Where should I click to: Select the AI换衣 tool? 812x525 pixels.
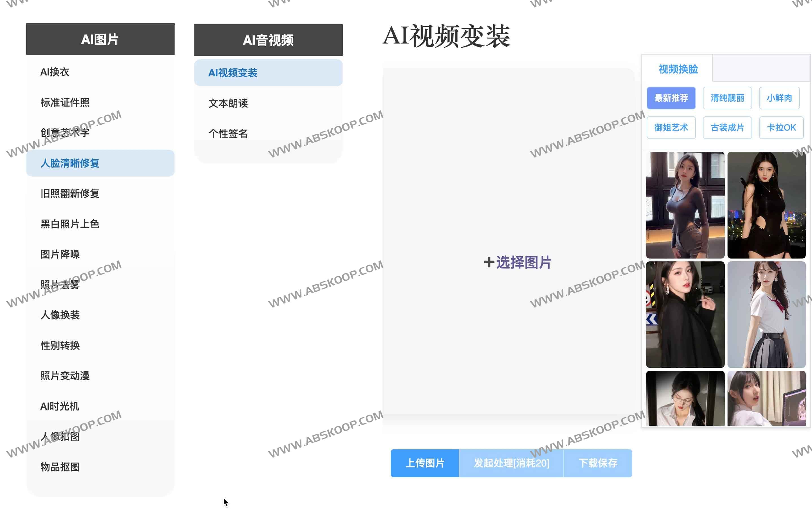pos(55,72)
